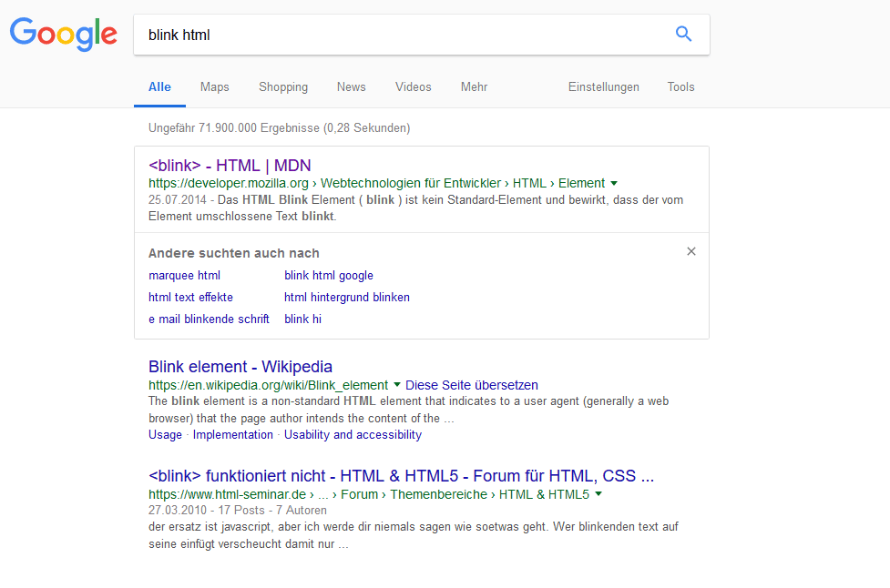Image resolution: width=890 pixels, height=588 pixels.
Task: Click the developer.mozilla.org green URL
Action: pyautogui.click(x=228, y=183)
